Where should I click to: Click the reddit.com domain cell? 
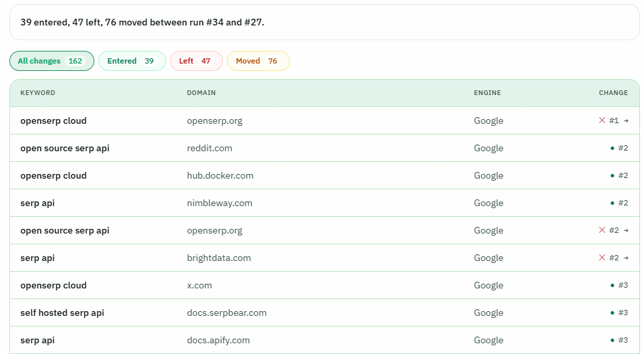click(210, 149)
